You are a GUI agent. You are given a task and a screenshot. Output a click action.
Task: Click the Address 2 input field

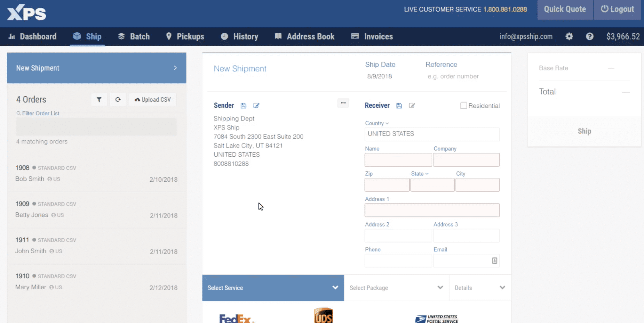(398, 236)
